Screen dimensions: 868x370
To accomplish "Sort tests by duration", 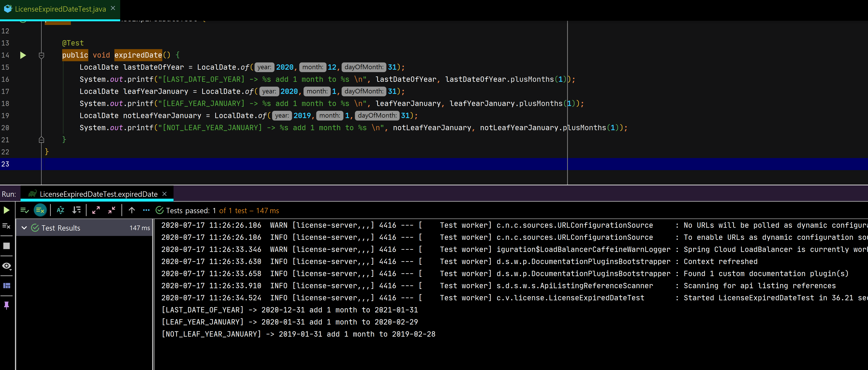I will pyautogui.click(x=76, y=211).
